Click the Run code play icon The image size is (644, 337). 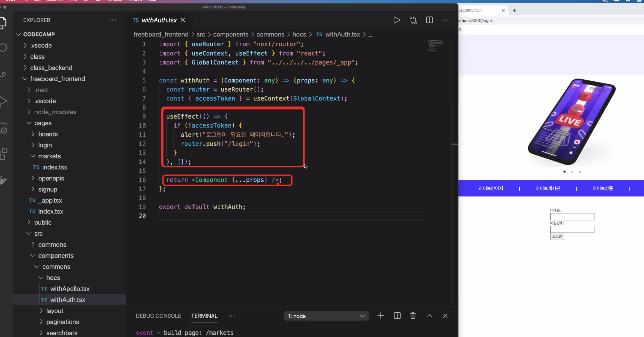click(x=397, y=20)
